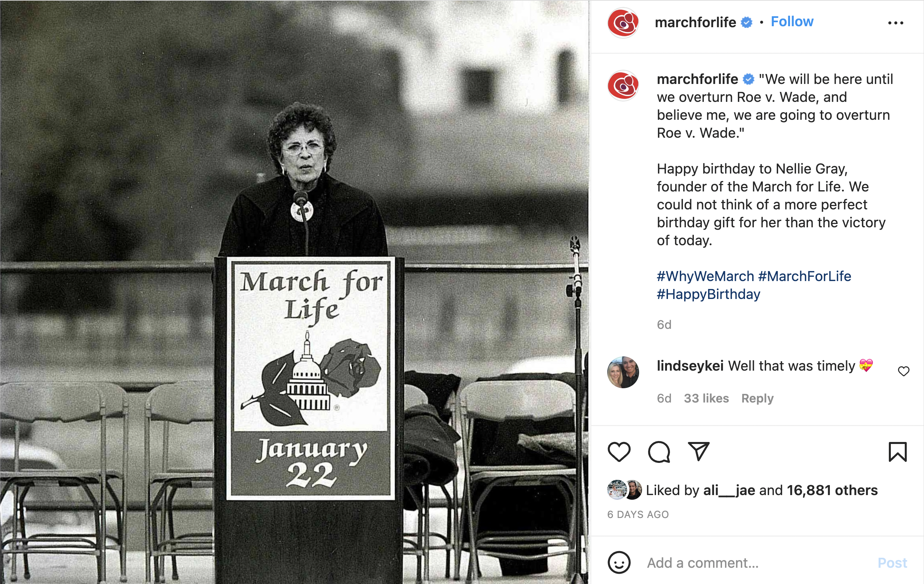This screenshot has width=924, height=584.
Task: Open the emoji picker smiley icon
Action: click(x=619, y=562)
